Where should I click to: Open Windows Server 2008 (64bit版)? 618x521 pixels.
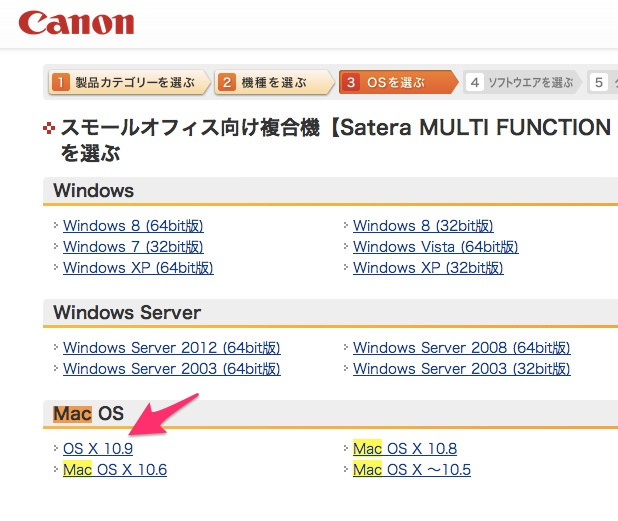coord(462,348)
